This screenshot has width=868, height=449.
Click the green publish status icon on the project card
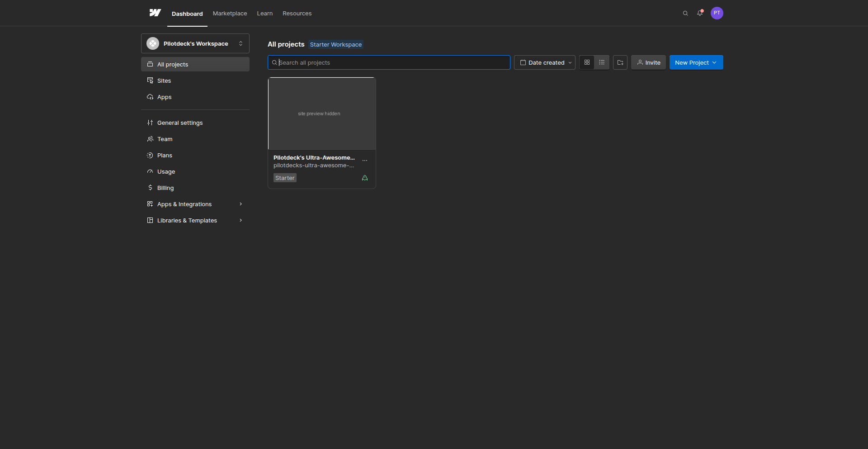click(x=365, y=178)
